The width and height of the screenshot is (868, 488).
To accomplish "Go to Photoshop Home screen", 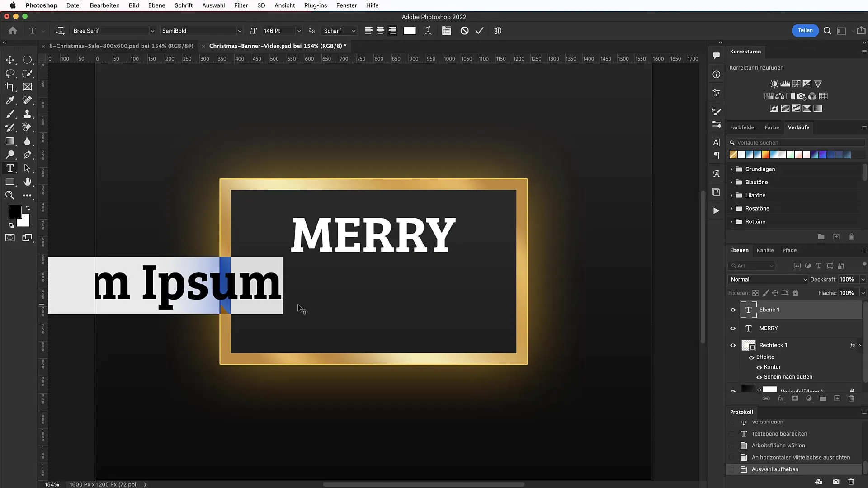I will coord(13,31).
